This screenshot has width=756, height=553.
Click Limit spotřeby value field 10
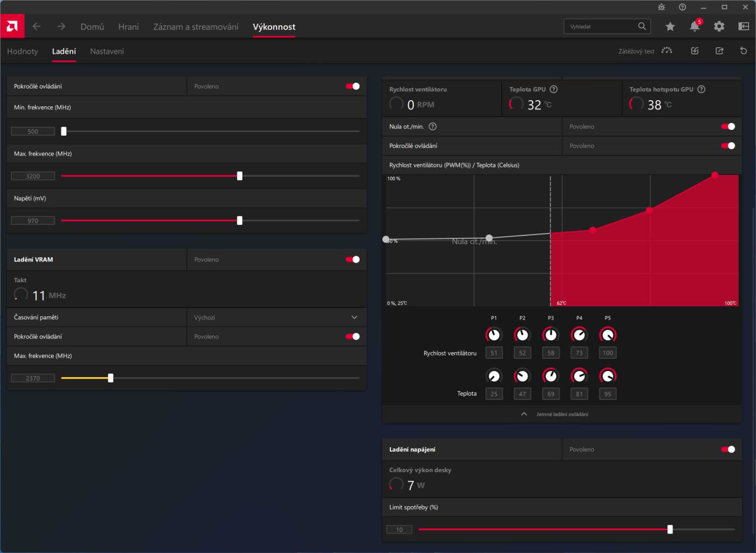coord(399,529)
